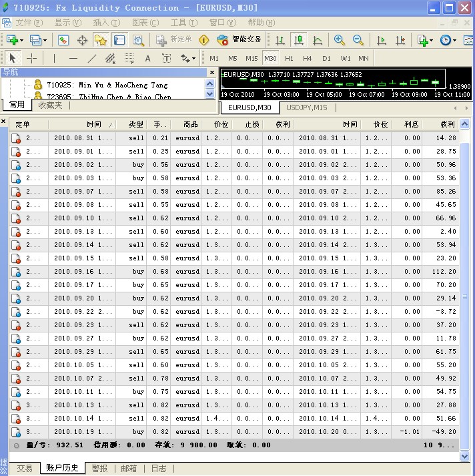The image size is (475, 476).
Task: Click the Zoom Out magnifier icon
Action: [x=358, y=40]
